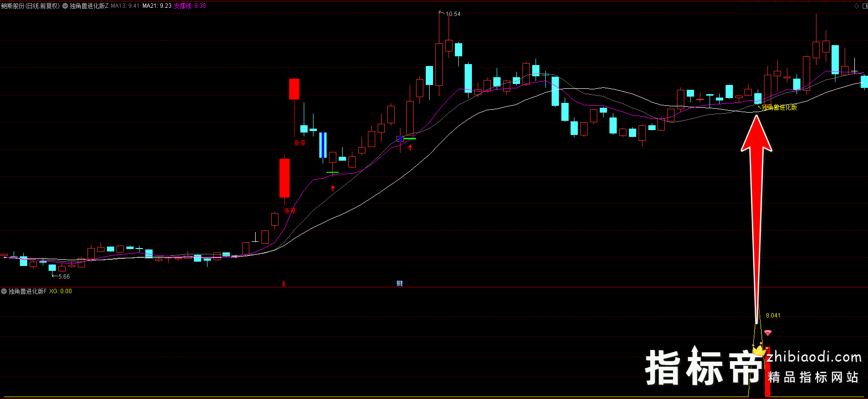Click the yellow 独角兽进化版 signal label

780,107
